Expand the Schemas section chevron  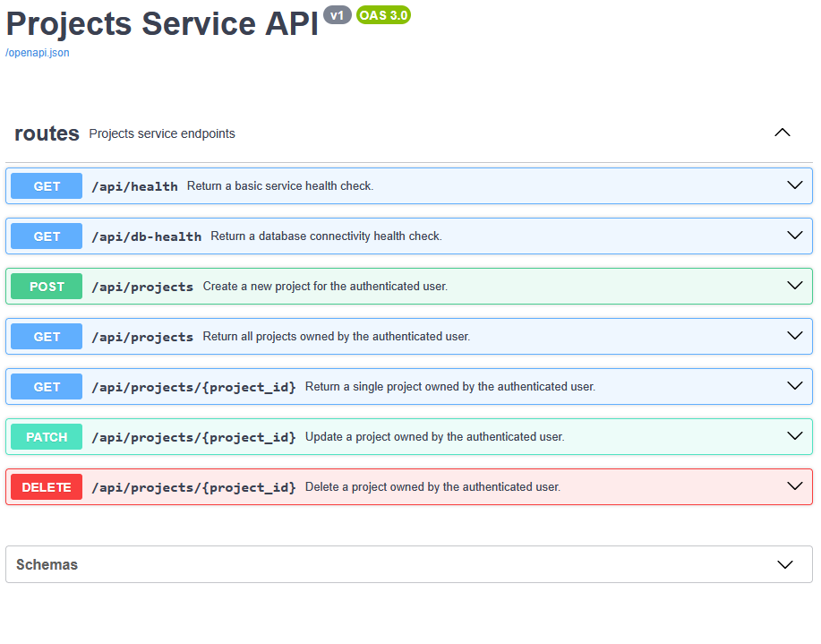(785, 565)
